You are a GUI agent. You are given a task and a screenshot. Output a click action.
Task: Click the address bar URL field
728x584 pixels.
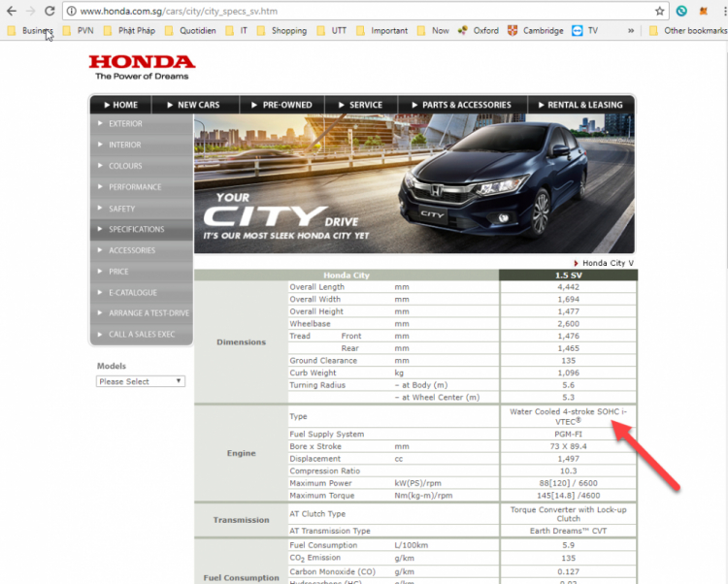click(x=365, y=11)
